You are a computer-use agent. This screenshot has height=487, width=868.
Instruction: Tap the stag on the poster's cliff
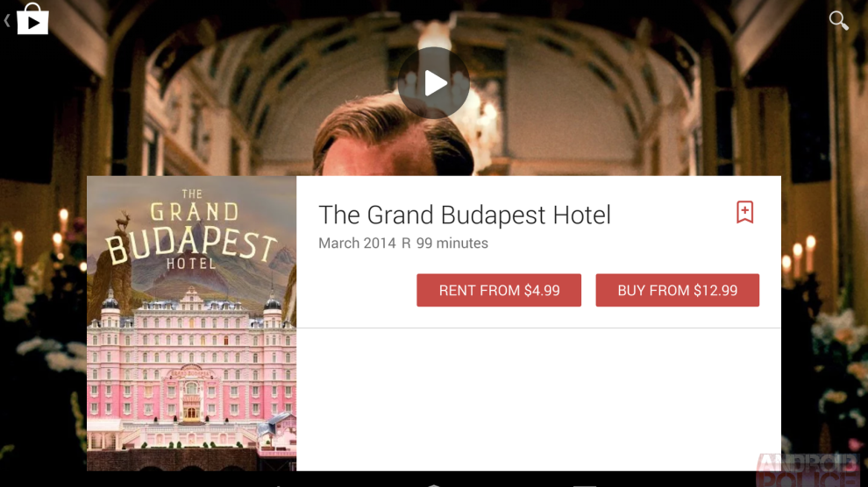124,220
